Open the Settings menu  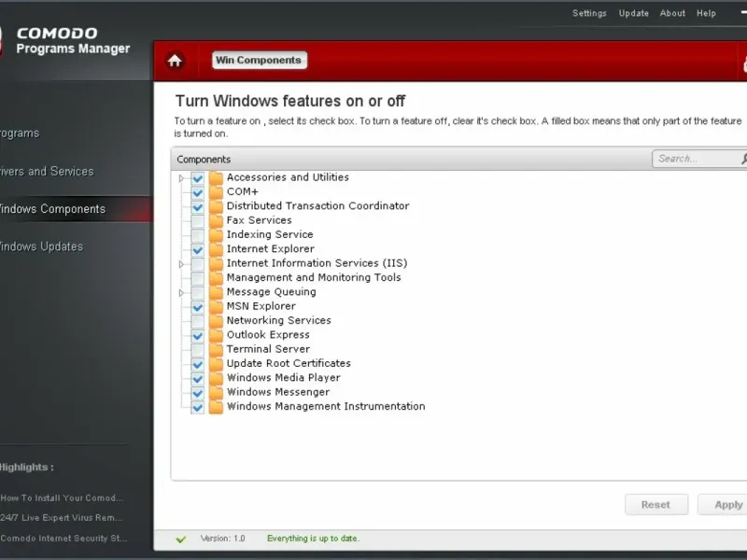589,13
